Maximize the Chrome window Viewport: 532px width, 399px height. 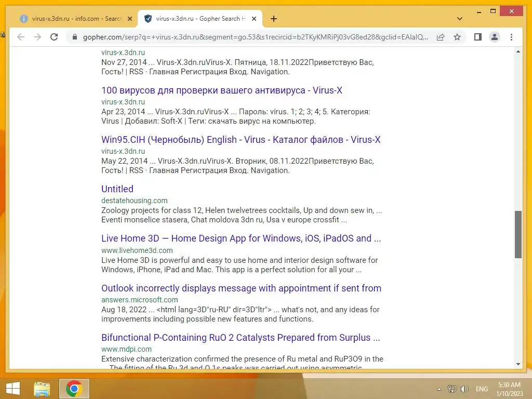click(x=493, y=11)
